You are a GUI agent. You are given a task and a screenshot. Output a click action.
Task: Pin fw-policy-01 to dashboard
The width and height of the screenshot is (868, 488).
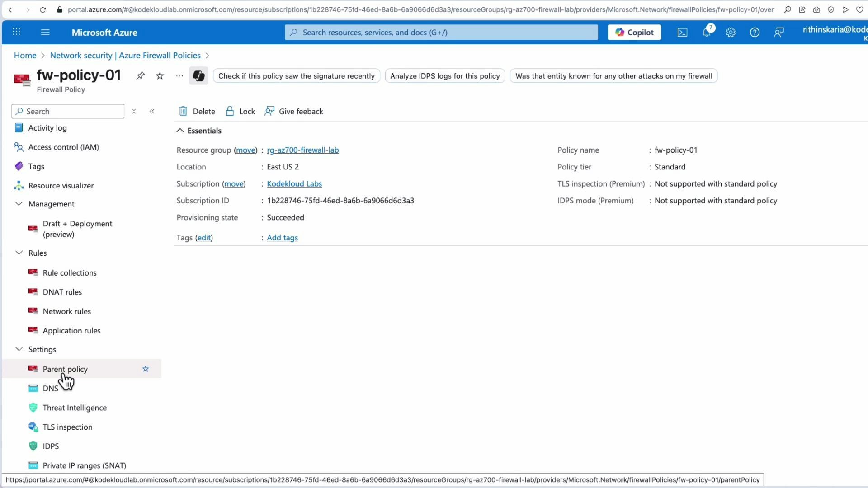pyautogui.click(x=140, y=75)
